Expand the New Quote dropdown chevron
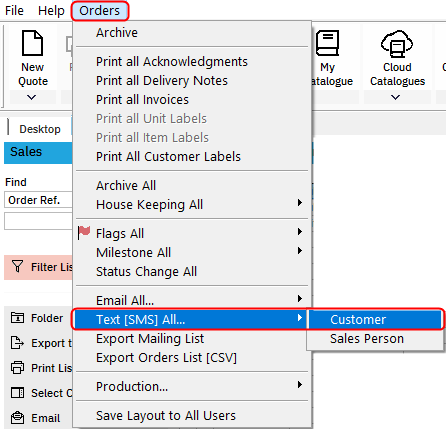446x429 pixels. 32,97
